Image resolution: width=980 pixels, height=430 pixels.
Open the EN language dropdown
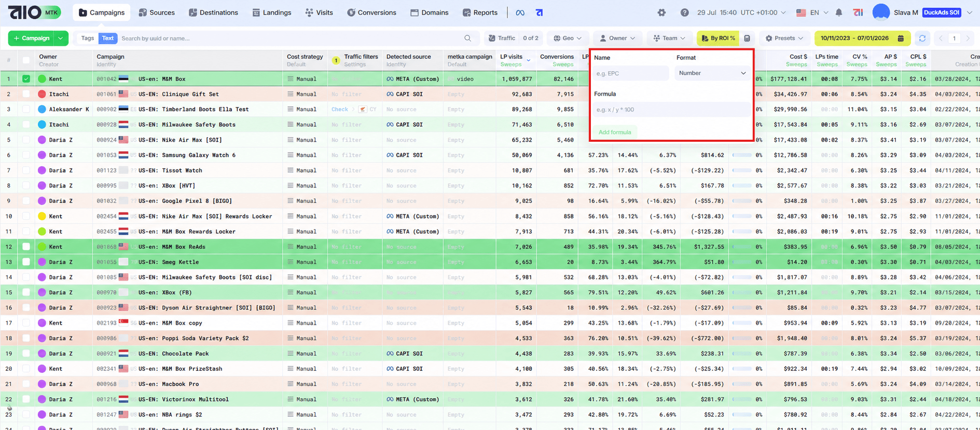812,12
